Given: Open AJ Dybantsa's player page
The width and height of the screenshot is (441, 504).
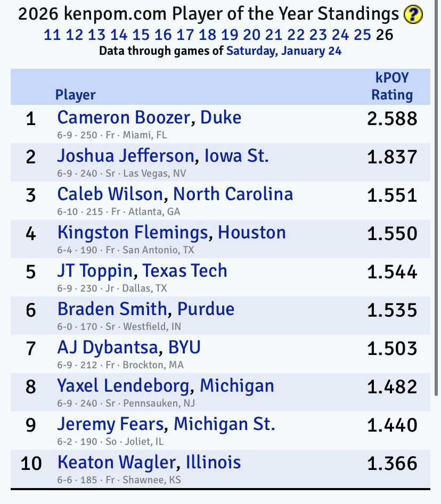Looking at the screenshot, I should [108, 348].
